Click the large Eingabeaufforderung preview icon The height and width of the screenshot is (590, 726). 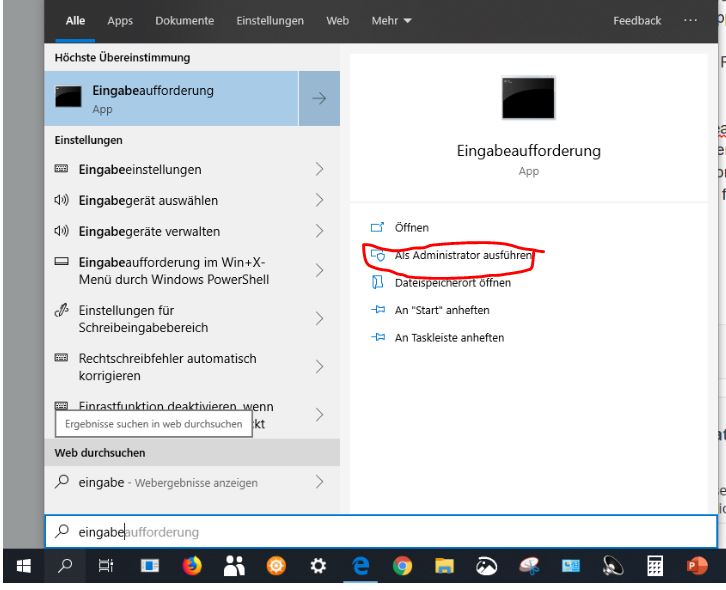pyautogui.click(x=528, y=98)
